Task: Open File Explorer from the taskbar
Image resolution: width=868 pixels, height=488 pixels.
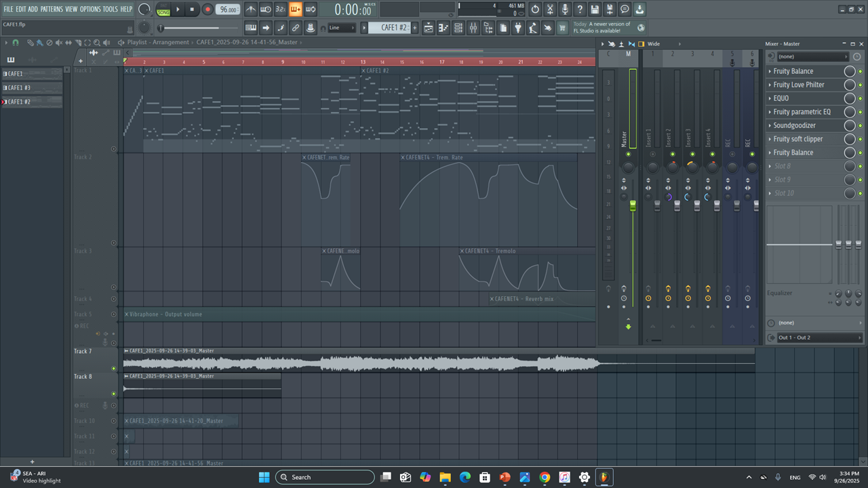Action: tap(446, 477)
